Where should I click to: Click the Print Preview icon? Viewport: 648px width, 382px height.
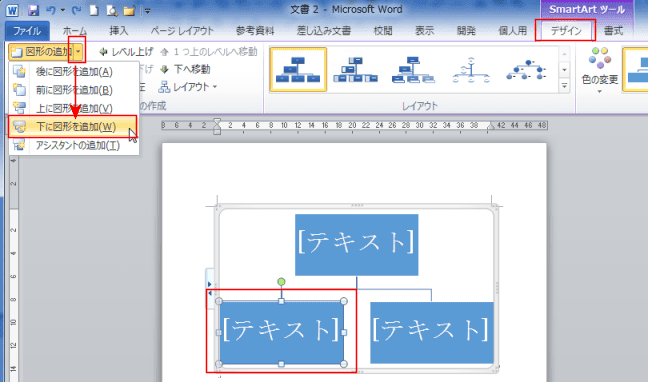[x=111, y=10]
